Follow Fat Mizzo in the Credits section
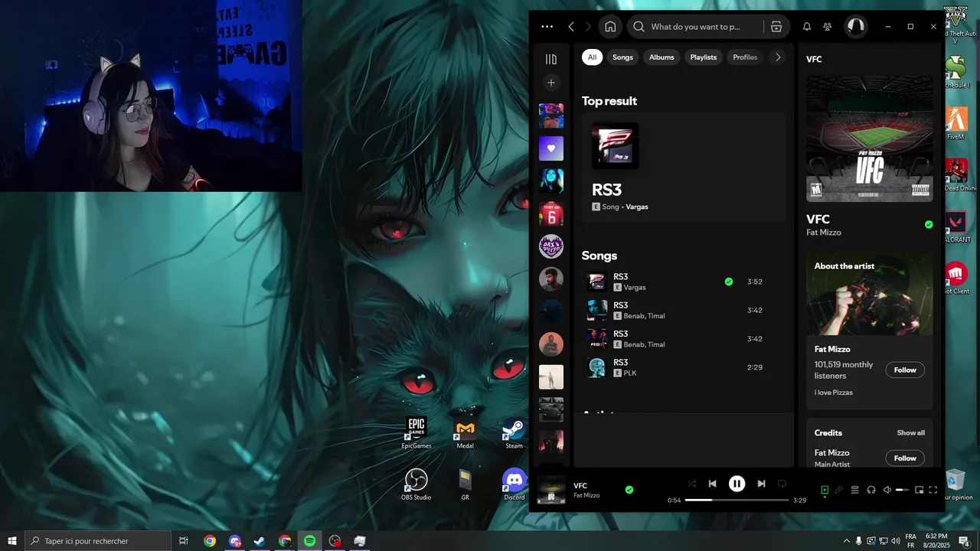The width and height of the screenshot is (980, 551). [x=905, y=458]
